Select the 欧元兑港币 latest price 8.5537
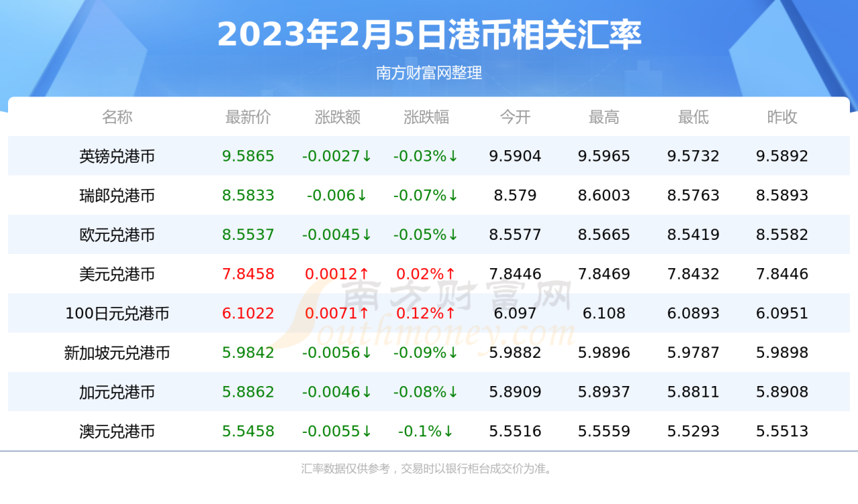Screen dimensions: 858x504 [248, 235]
